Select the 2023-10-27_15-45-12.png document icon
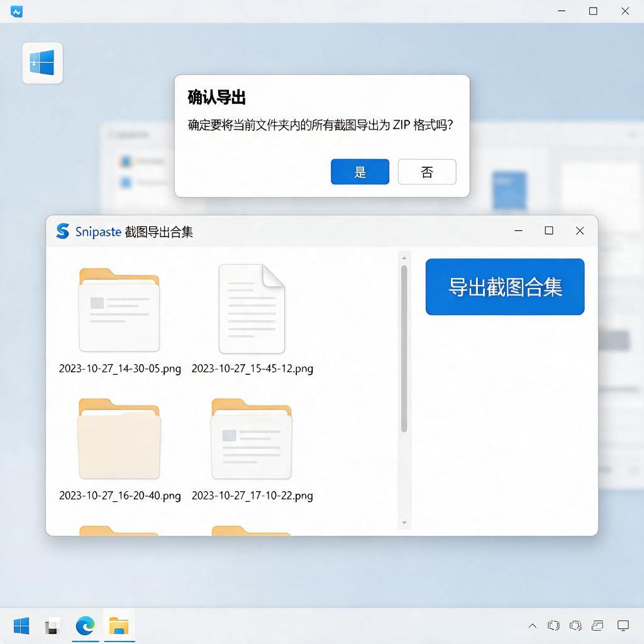The height and width of the screenshot is (644, 644). click(252, 309)
